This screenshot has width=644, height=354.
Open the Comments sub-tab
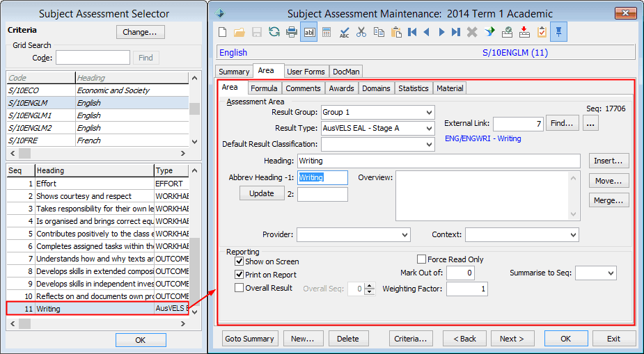click(303, 88)
